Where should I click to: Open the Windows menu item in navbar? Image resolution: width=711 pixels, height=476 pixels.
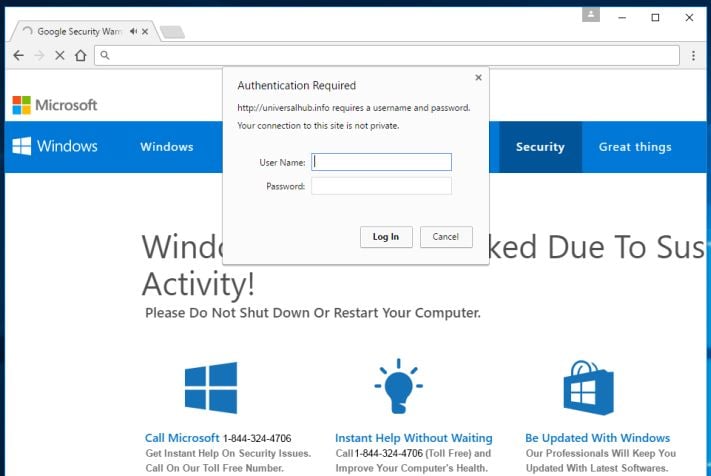point(167,147)
